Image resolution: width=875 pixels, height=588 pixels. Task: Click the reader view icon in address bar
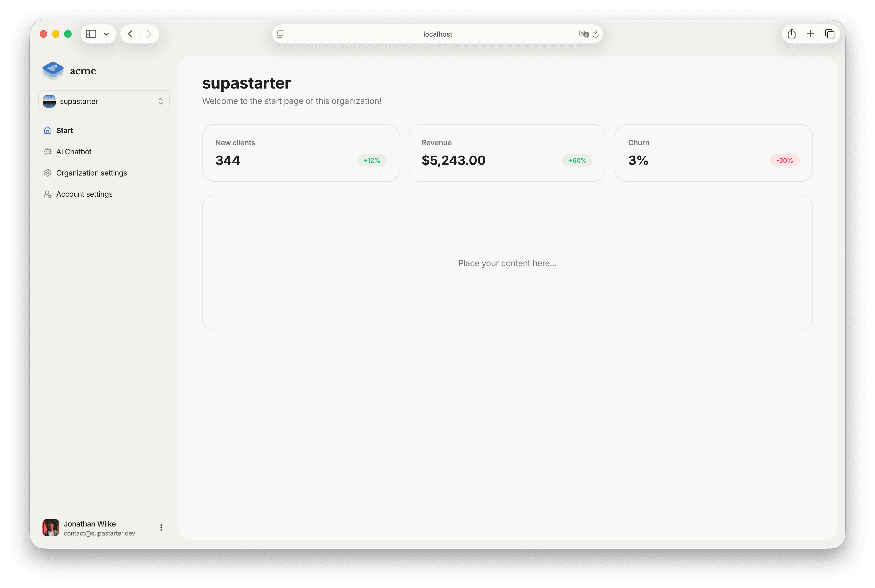[280, 34]
